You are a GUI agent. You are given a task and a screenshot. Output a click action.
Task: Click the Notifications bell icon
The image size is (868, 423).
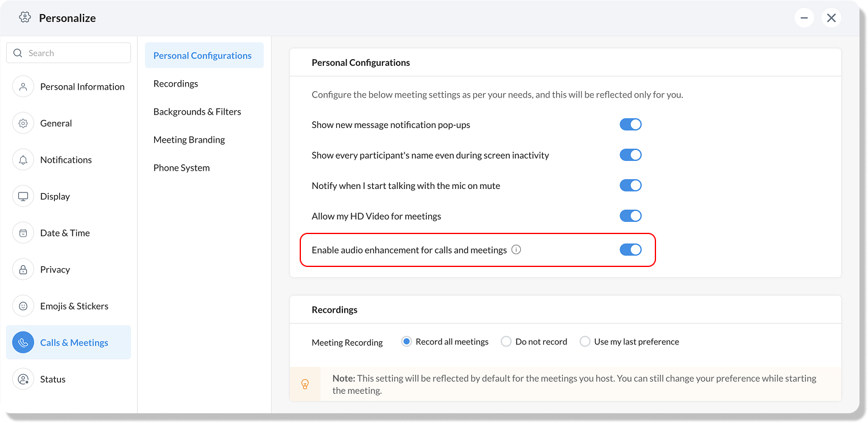click(x=23, y=160)
